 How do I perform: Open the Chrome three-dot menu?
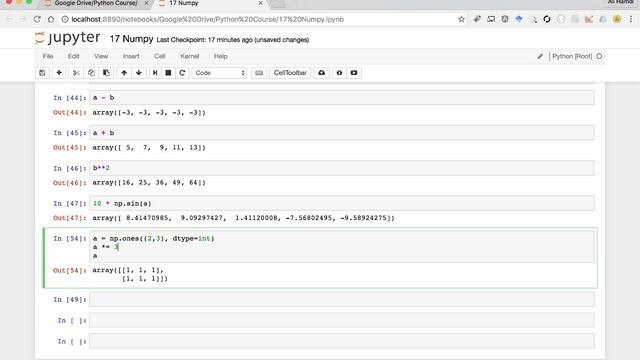pos(631,19)
